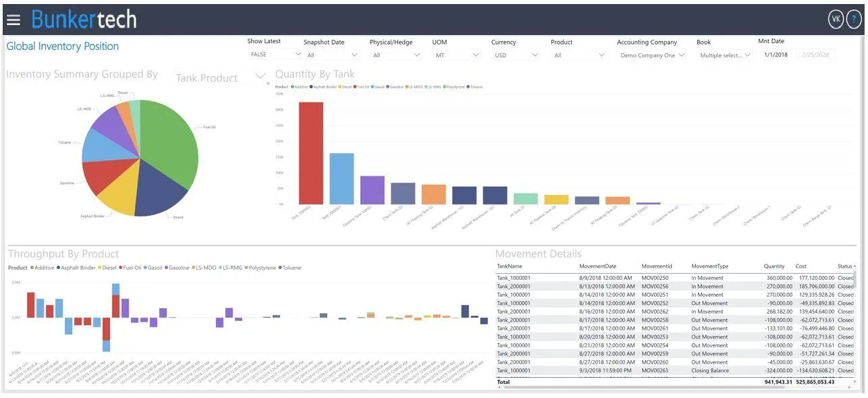Sort by Quantity column header
This screenshot has height=398, width=868.
(774, 266)
